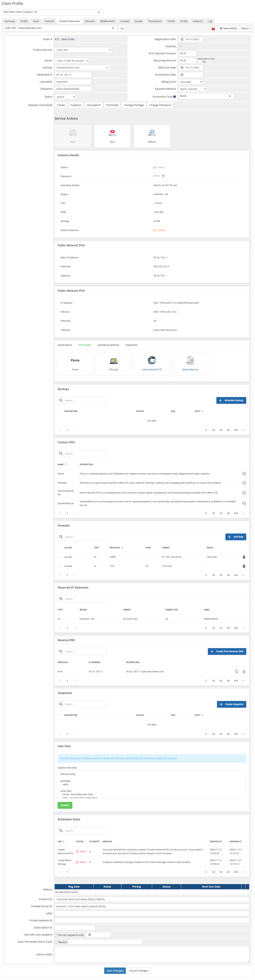Click mount icon for SystemRescue custom ISO row
This screenshot has height=980, width=255.
pos(244,503)
